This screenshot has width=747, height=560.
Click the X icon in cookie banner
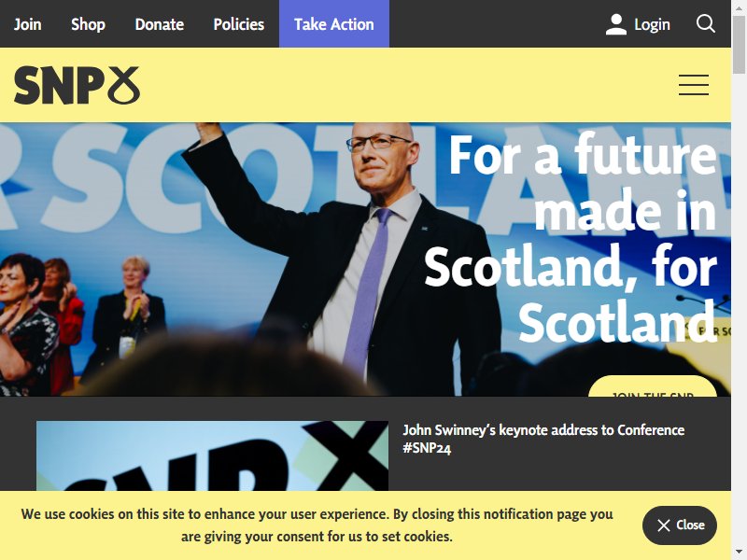coord(664,525)
